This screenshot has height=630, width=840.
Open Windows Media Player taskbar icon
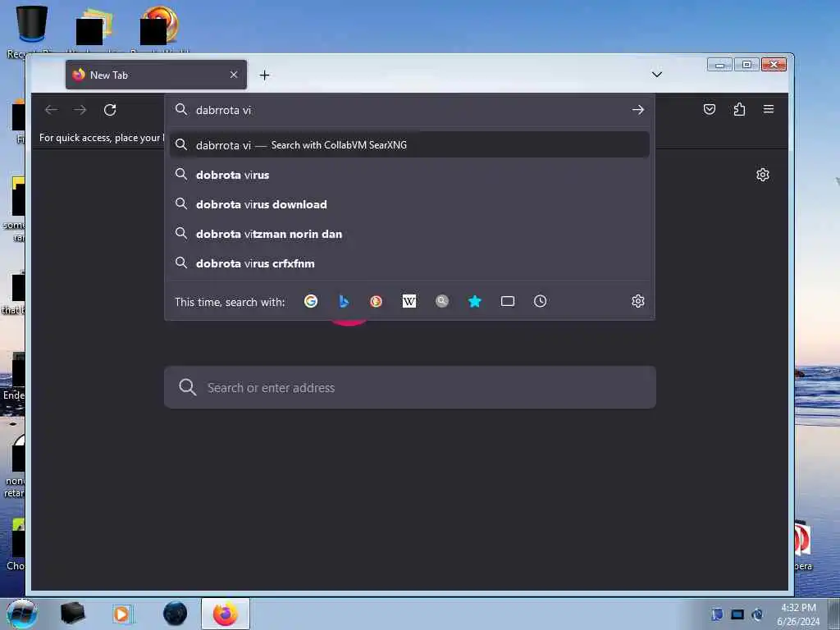[x=121, y=614]
